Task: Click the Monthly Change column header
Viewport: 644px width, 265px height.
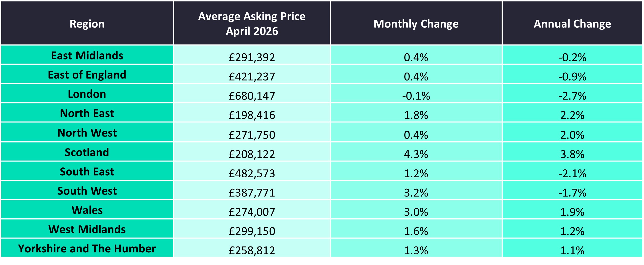Action: [x=416, y=24]
